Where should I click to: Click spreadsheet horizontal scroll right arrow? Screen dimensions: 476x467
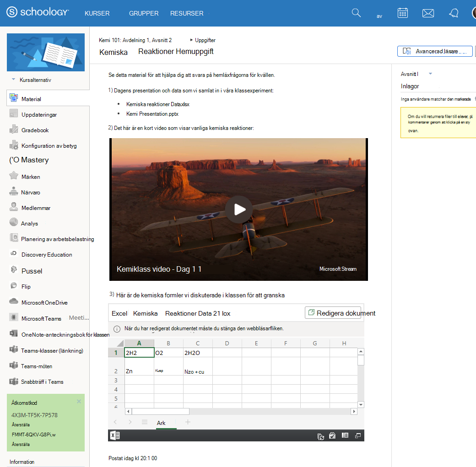pos(354,412)
